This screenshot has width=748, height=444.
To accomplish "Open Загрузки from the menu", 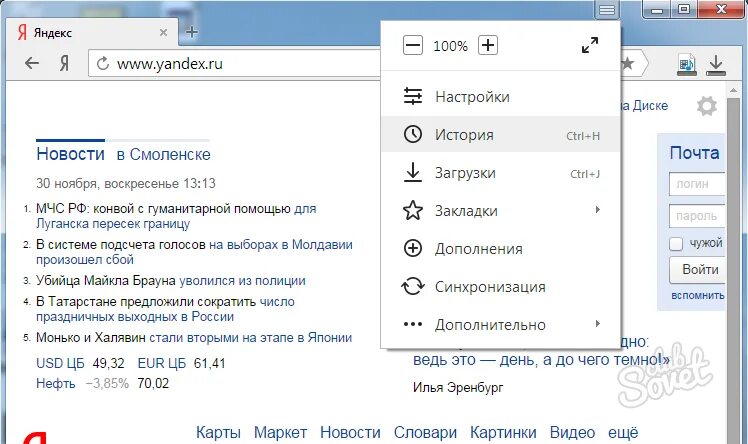I will click(x=500, y=173).
